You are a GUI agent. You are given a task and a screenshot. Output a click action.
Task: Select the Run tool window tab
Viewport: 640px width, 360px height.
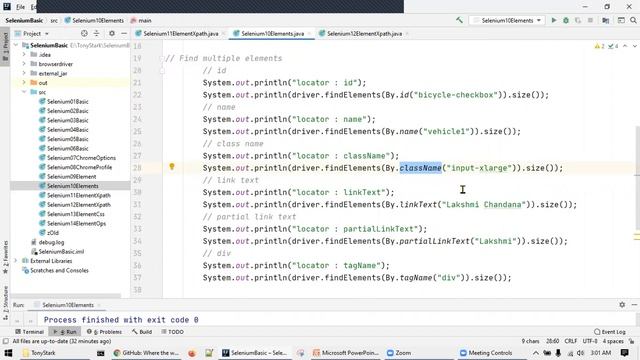(65, 332)
